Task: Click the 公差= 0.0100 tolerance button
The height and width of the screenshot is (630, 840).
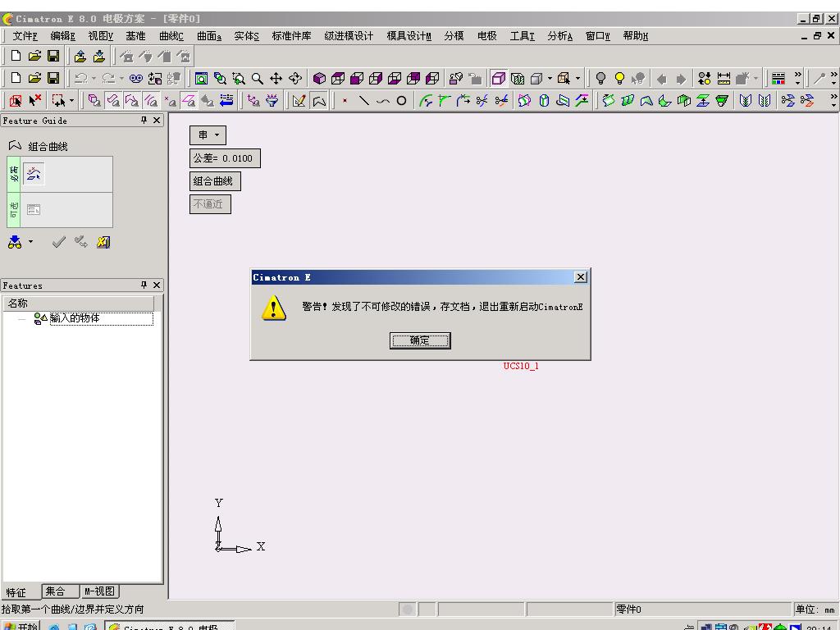Action: coord(225,158)
